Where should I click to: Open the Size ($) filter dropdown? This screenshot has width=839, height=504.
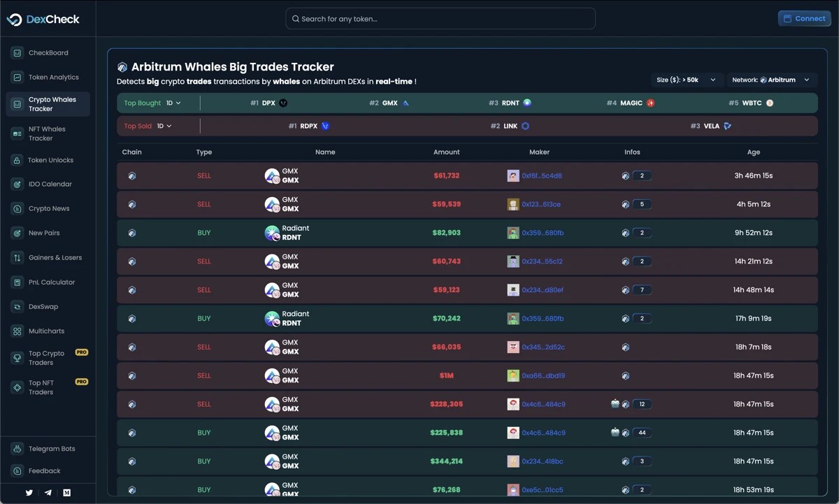[687, 80]
